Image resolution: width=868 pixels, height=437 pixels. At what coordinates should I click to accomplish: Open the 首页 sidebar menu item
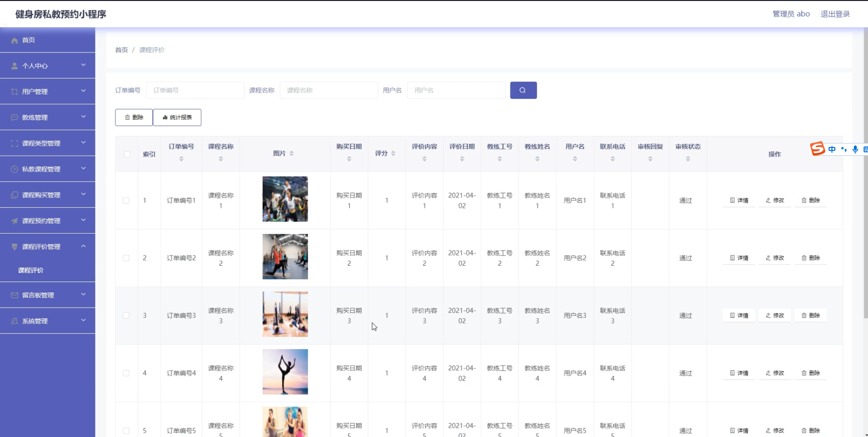48,40
